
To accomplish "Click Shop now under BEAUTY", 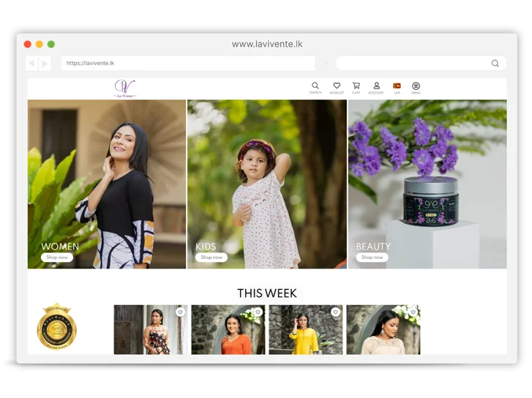I will [x=372, y=258].
